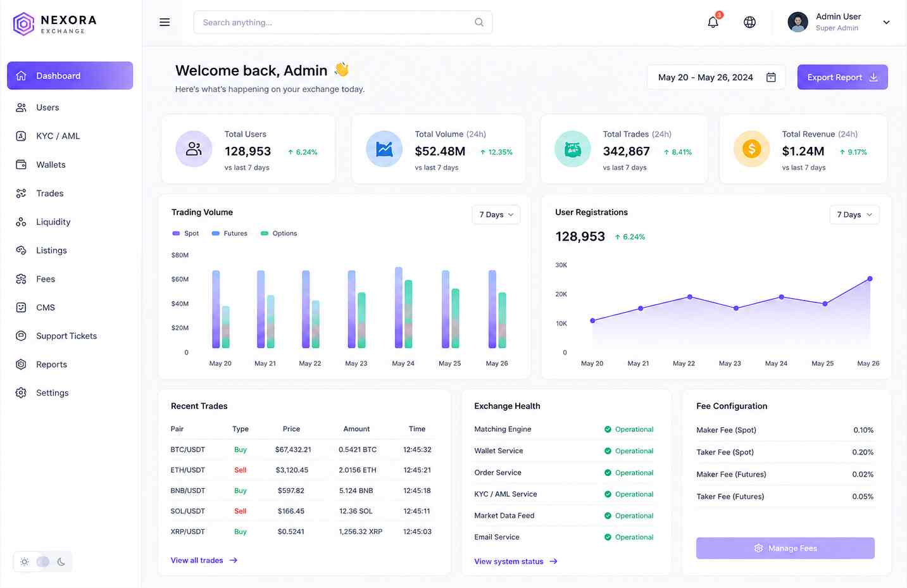Click the CMS sidebar icon

coord(21,307)
